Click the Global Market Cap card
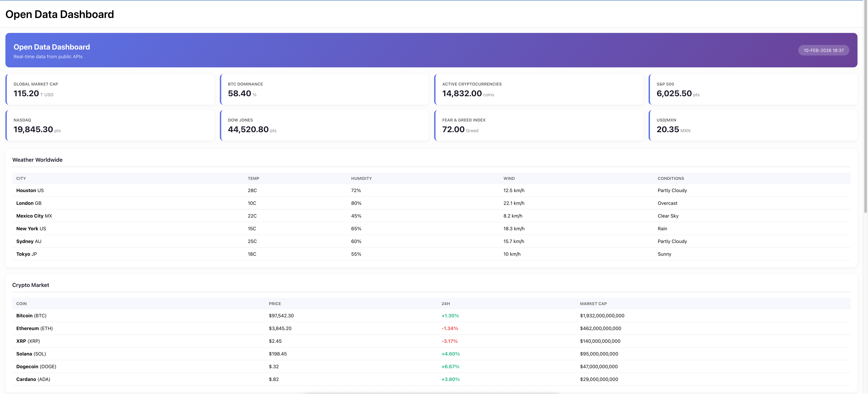The width and height of the screenshot is (868, 394). (110, 89)
